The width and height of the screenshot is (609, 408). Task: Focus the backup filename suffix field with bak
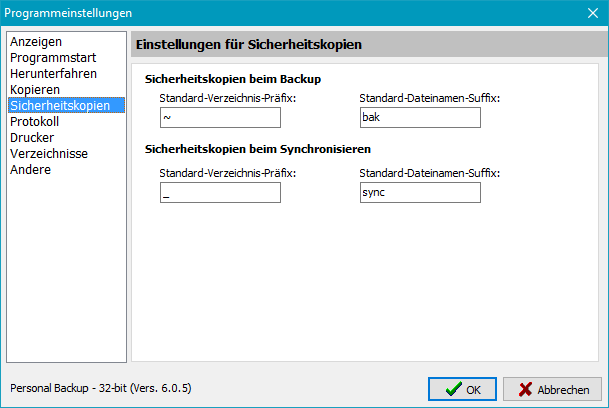click(x=420, y=118)
